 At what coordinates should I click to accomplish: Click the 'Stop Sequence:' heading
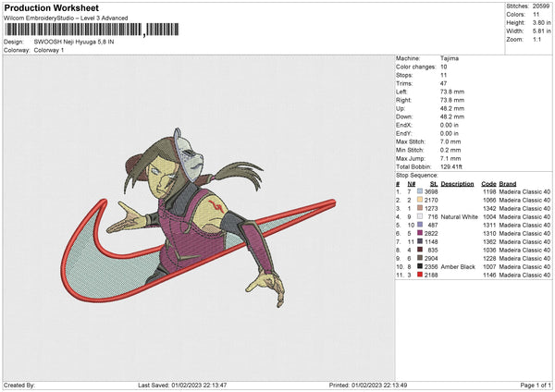point(417,176)
